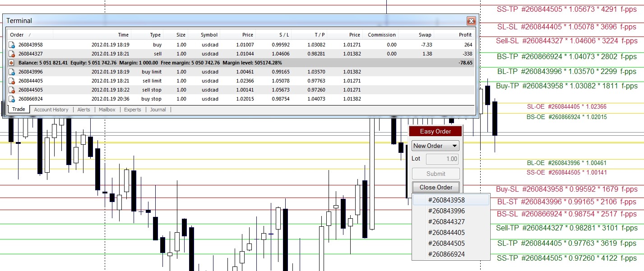The height and width of the screenshot is (271, 644).
Task: Click the buy stop order icon for 260866924
Action: (x=11, y=99)
